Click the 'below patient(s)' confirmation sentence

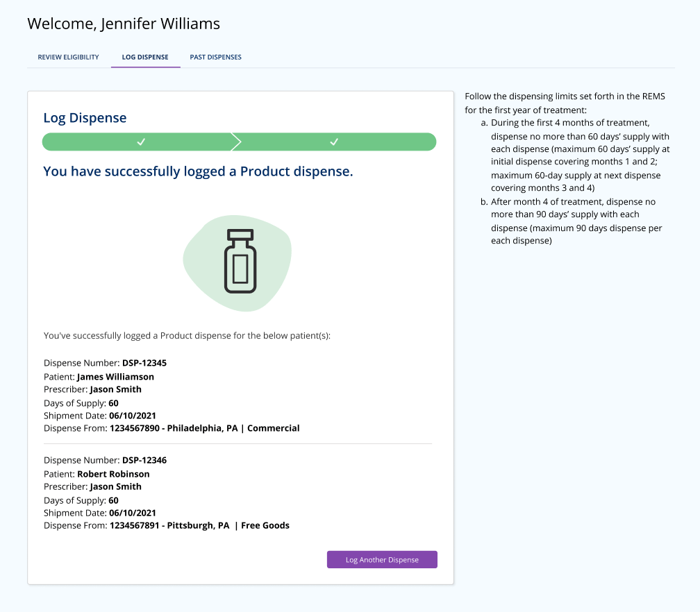coord(187,336)
